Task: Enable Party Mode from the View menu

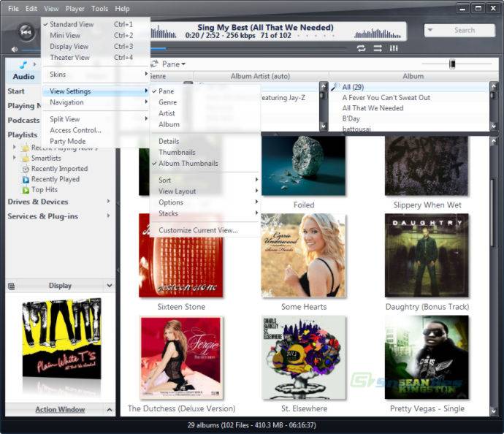Action: coord(95,141)
